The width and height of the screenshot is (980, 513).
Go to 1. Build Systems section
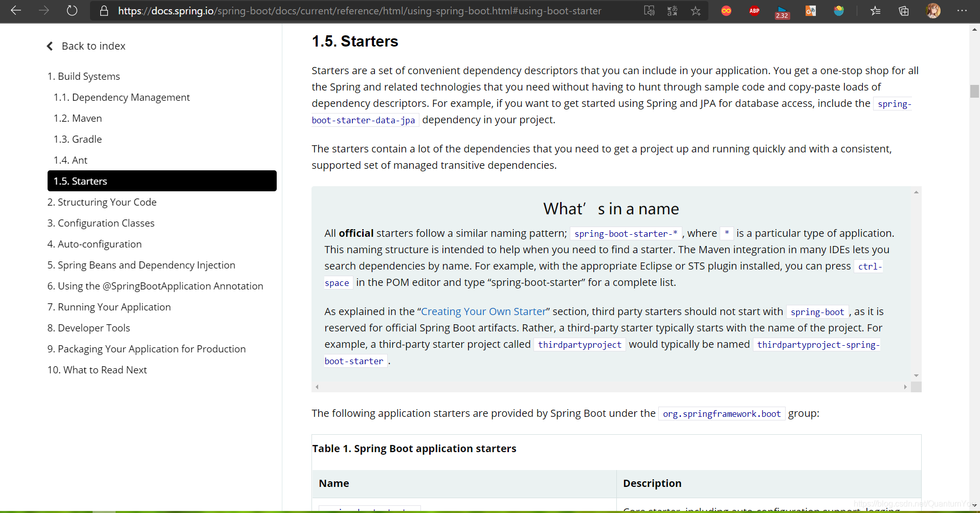point(84,76)
